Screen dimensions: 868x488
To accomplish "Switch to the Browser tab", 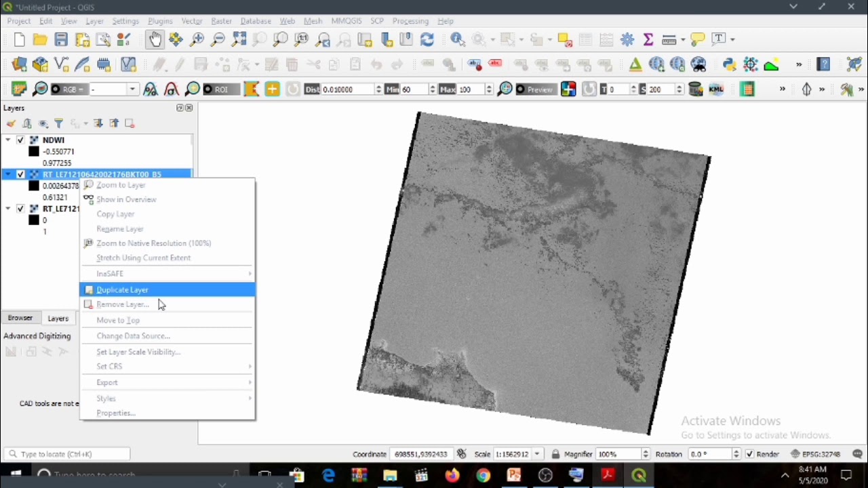I will (20, 318).
